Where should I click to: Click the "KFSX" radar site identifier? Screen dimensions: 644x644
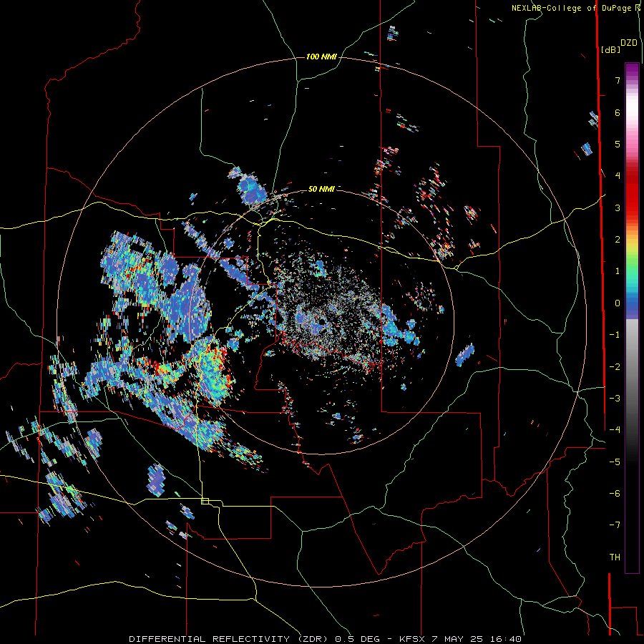tap(413, 639)
